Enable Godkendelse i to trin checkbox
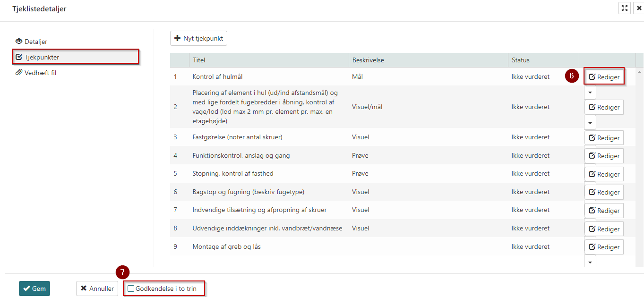The image size is (644, 297). point(131,289)
